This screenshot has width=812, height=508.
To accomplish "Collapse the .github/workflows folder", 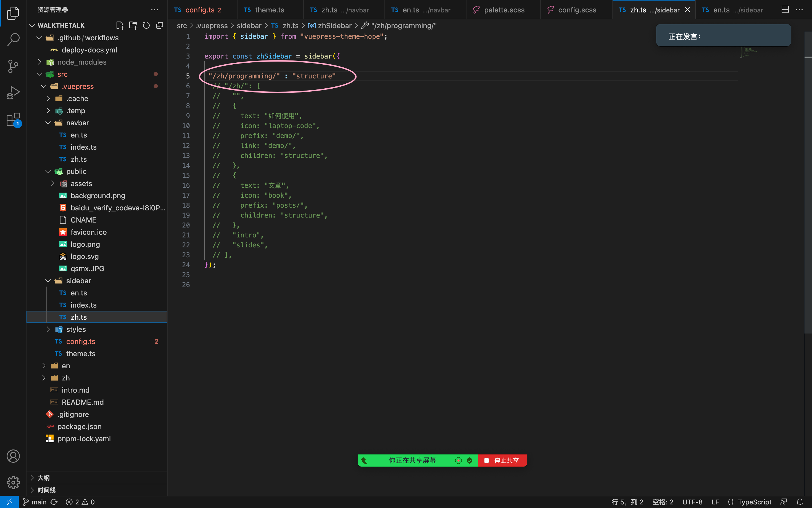I will click(x=39, y=38).
